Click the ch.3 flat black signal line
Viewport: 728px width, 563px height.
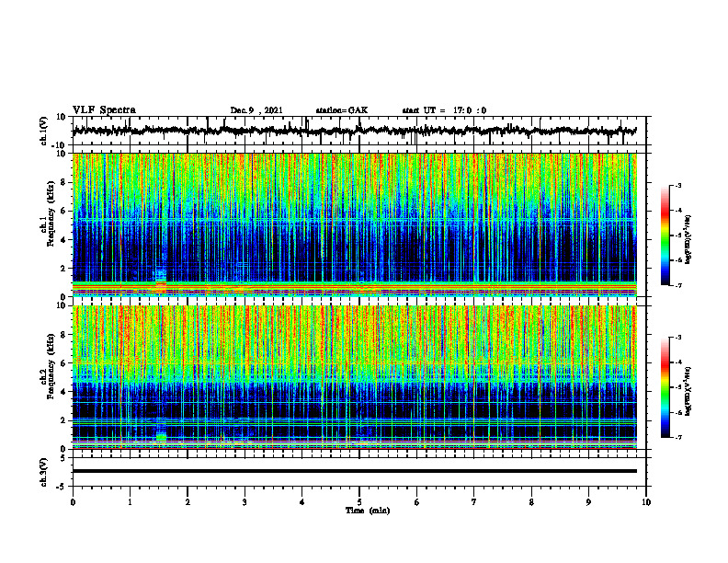(354, 471)
